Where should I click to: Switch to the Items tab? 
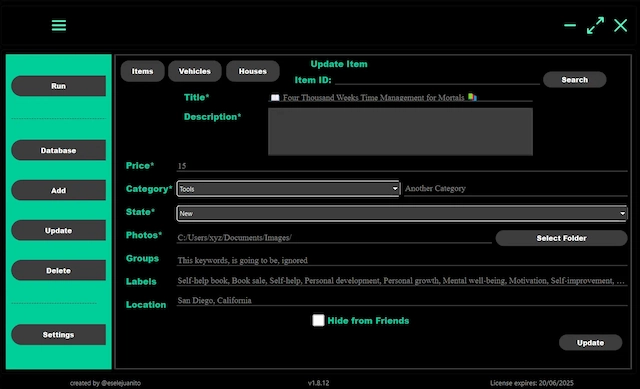pyautogui.click(x=142, y=71)
